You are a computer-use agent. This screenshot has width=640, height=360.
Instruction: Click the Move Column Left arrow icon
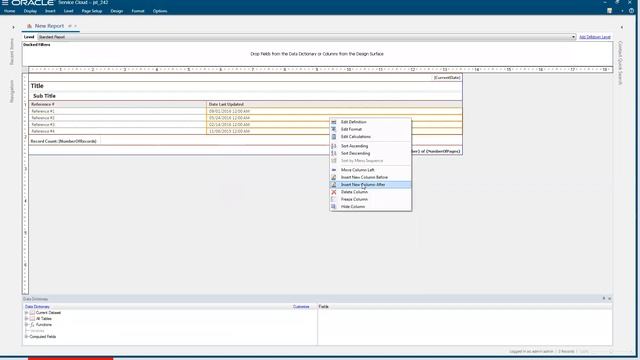pos(334,170)
